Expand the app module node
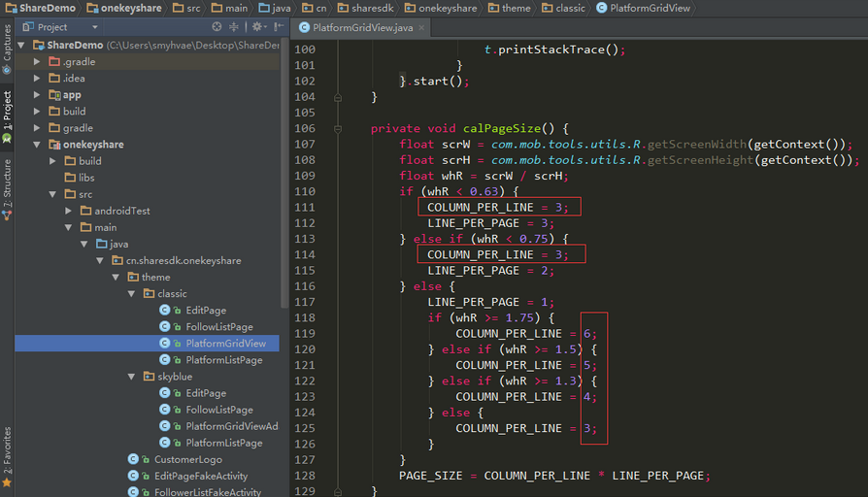 (x=38, y=95)
